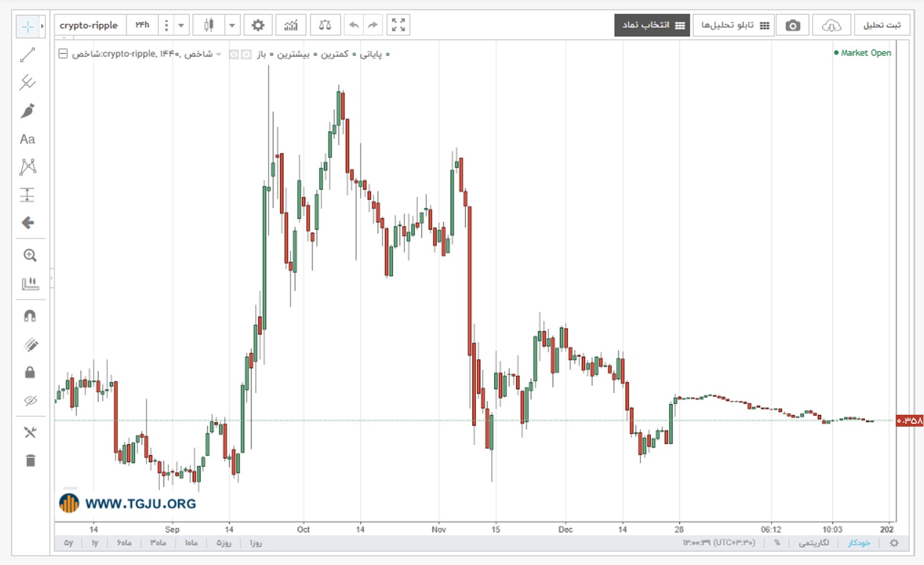Open the chart patterns tool
Image resolution: width=924 pixels, height=565 pixels.
pos(28,167)
